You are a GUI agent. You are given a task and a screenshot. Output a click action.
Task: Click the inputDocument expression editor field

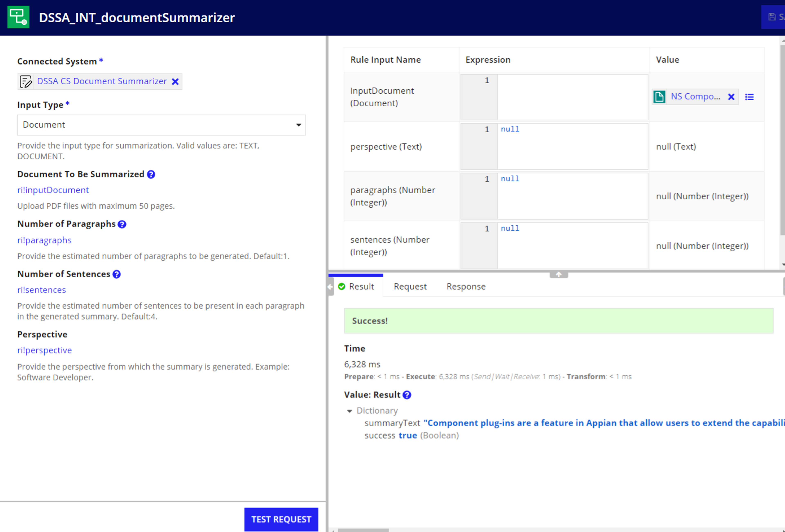coord(572,97)
